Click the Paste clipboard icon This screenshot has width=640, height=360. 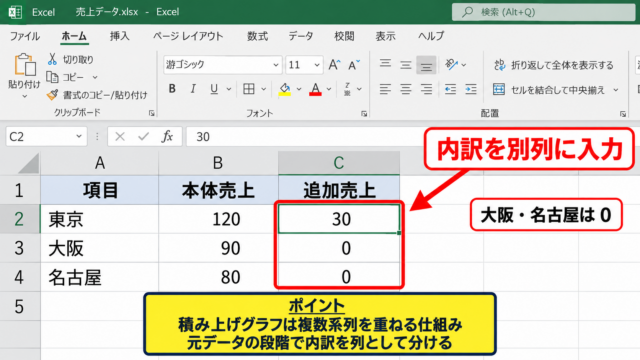coord(24,64)
